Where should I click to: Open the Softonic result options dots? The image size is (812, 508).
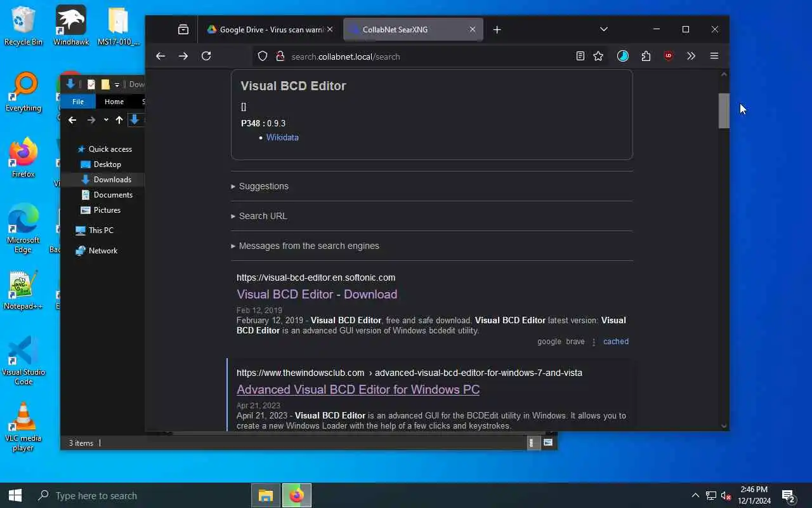594,342
